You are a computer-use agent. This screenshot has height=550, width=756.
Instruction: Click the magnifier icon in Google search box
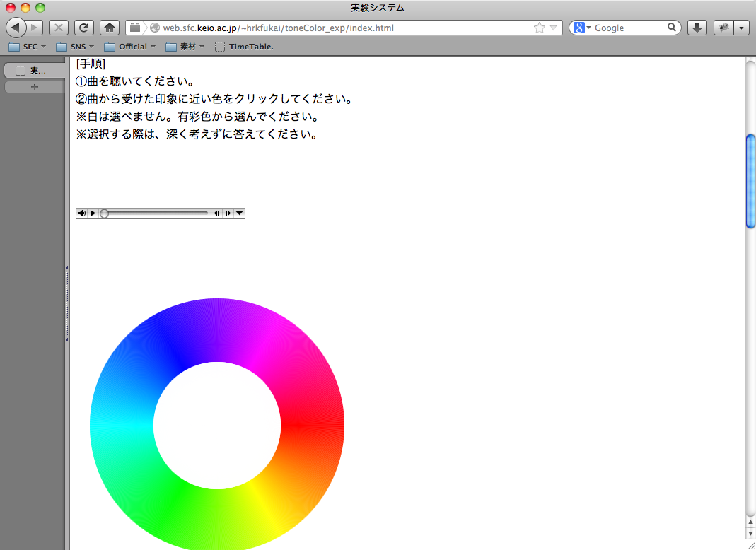(x=672, y=28)
